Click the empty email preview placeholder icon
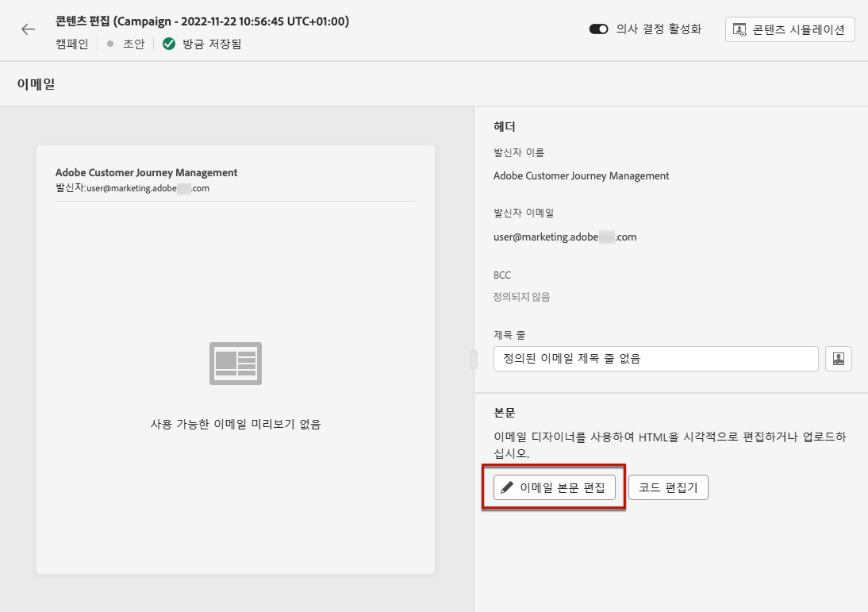This screenshot has height=612, width=868. [236, 364]
